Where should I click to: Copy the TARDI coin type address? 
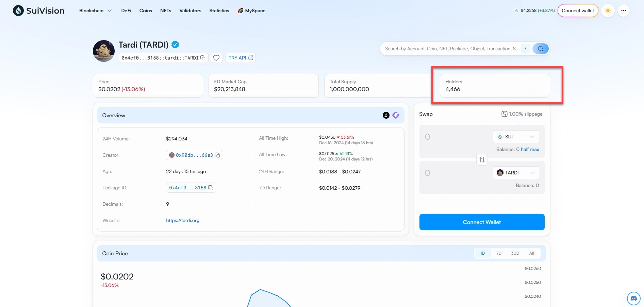coord(203,58)
